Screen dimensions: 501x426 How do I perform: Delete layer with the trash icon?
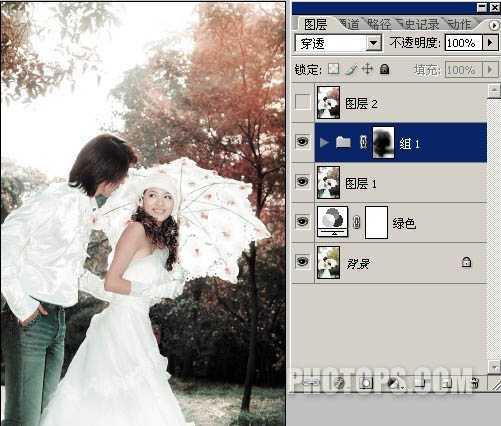click(475, 383)
